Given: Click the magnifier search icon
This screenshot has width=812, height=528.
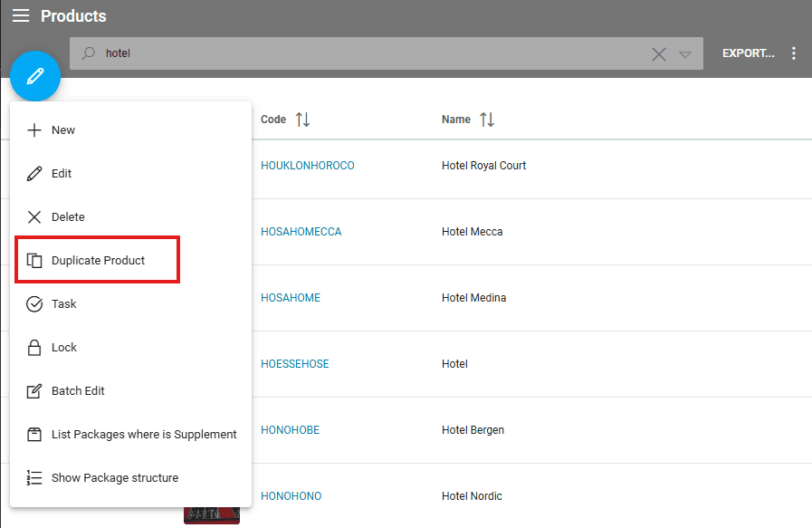Looking at the screenshot, I should pyautogui.click(x=89, y=53).
